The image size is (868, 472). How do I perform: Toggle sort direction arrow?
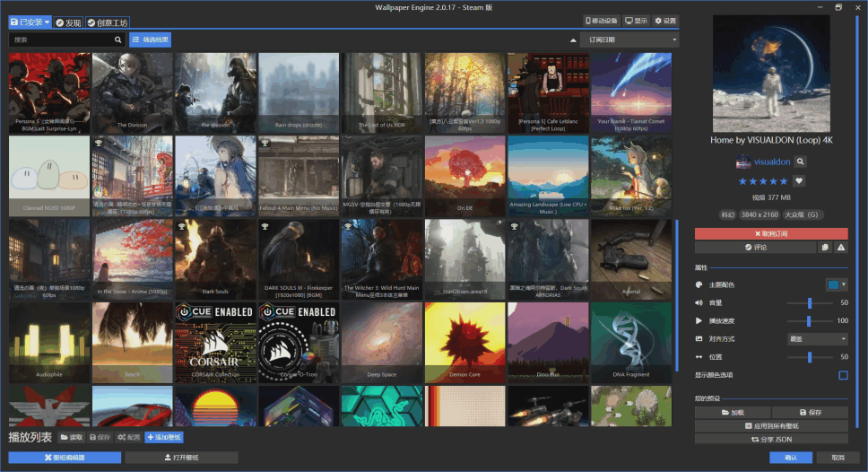573,40
